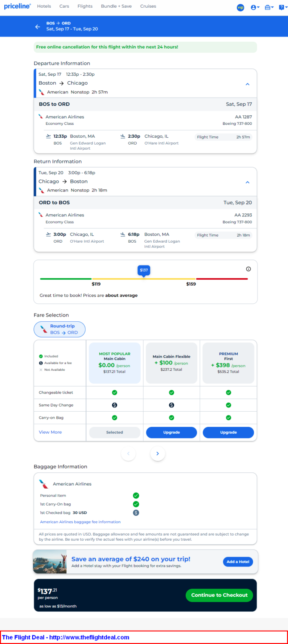Screen dimensions: 288x644
Task: Select the Round-trip BOS to ORD pill
Action: click(x=60, y=329)
